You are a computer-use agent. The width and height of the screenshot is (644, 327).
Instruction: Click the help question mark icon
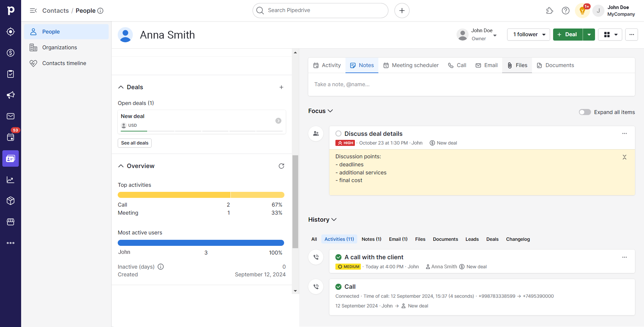(566, 11)
